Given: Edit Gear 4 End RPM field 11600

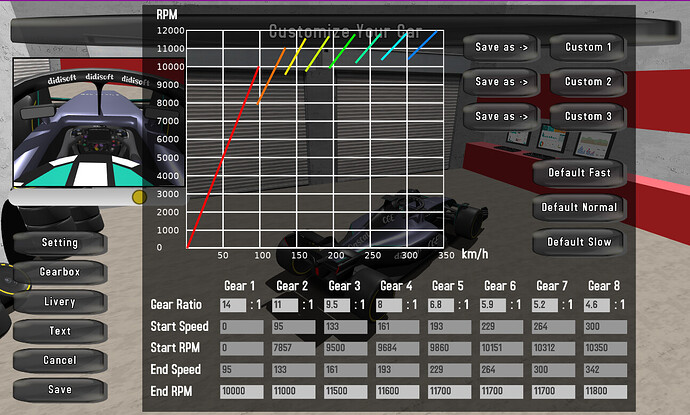Looking at the screenshot, I should click(x=397, y=392).
